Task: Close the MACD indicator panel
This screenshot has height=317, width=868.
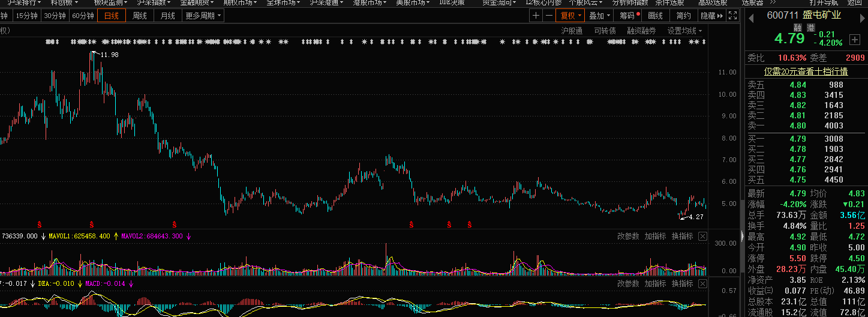Action: coord(702,283)
